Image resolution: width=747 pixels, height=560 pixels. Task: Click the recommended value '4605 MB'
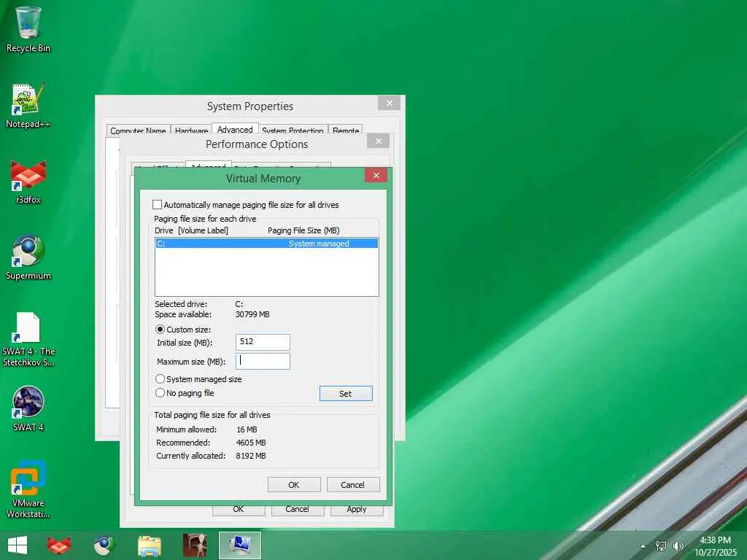coord(251,443)
